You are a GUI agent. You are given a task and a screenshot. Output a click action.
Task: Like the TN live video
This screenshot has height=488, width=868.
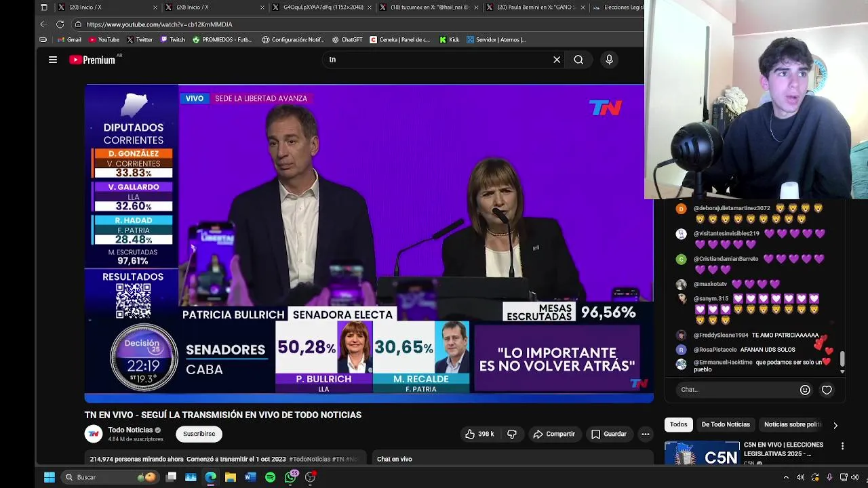tap(479, 434)
